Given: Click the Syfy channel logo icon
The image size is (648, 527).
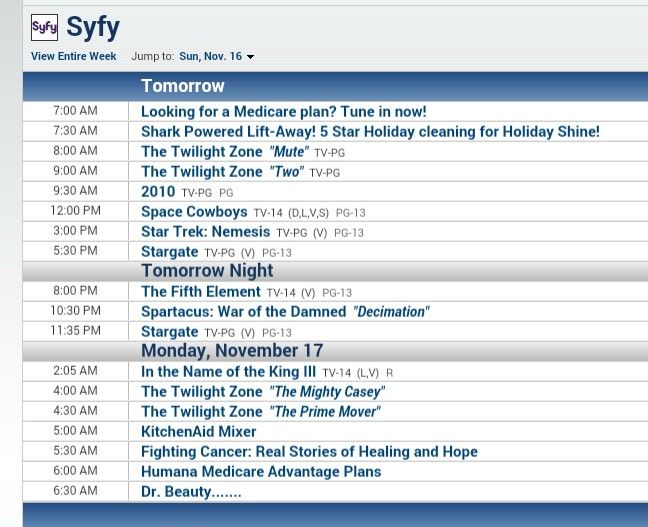Looking at the screenshot, I should 44,27.
